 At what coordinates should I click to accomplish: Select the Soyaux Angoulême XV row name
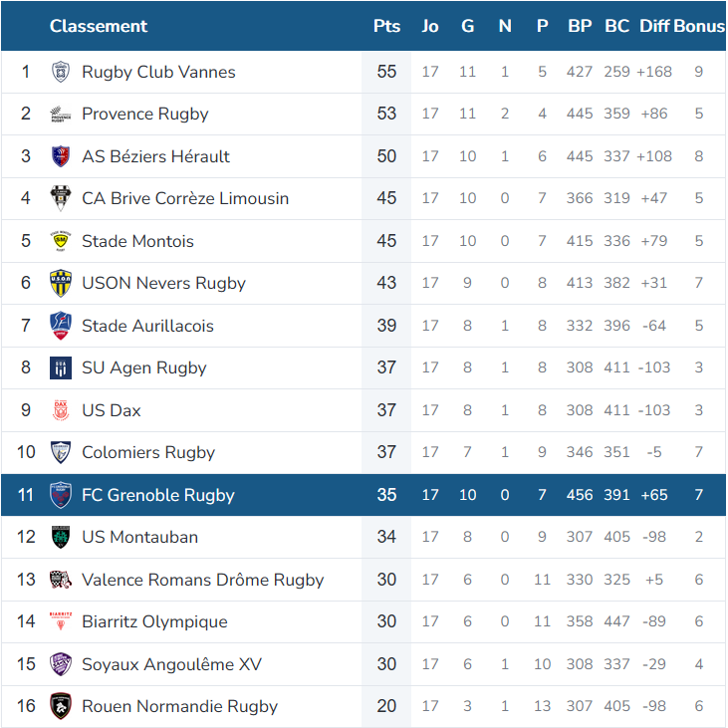click(x=171, y=664)
